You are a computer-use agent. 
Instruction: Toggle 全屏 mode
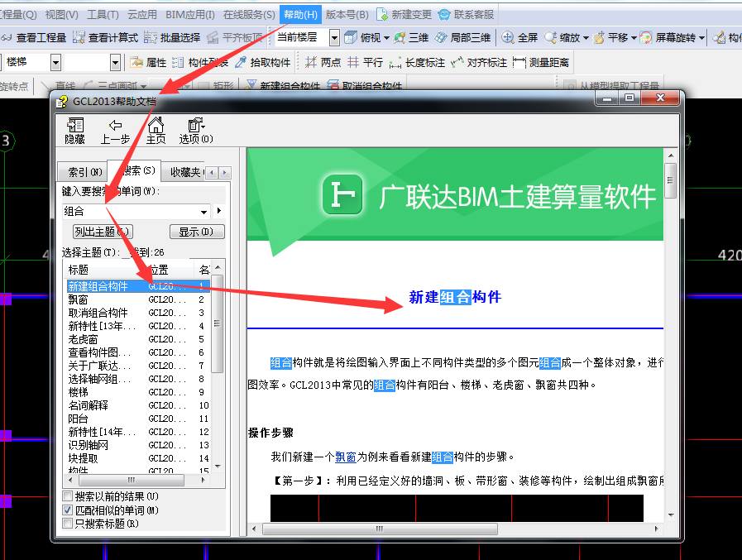tap(519, 37)
